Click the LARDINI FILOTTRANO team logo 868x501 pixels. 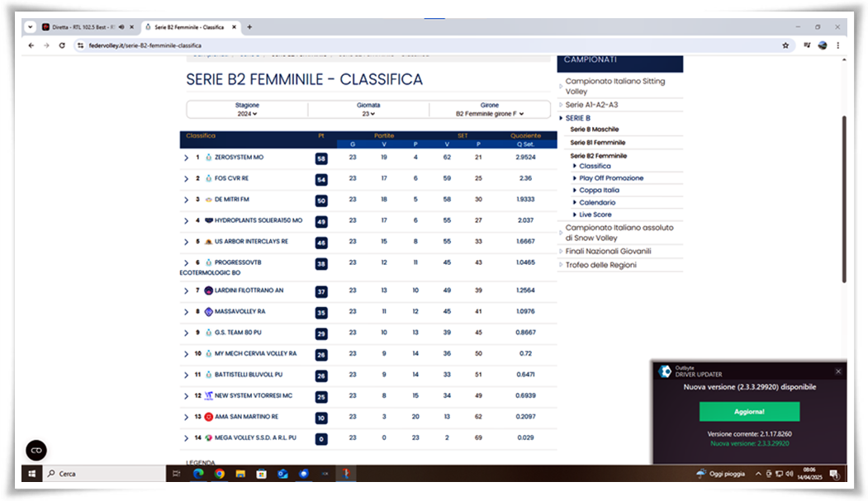(209, 291)
